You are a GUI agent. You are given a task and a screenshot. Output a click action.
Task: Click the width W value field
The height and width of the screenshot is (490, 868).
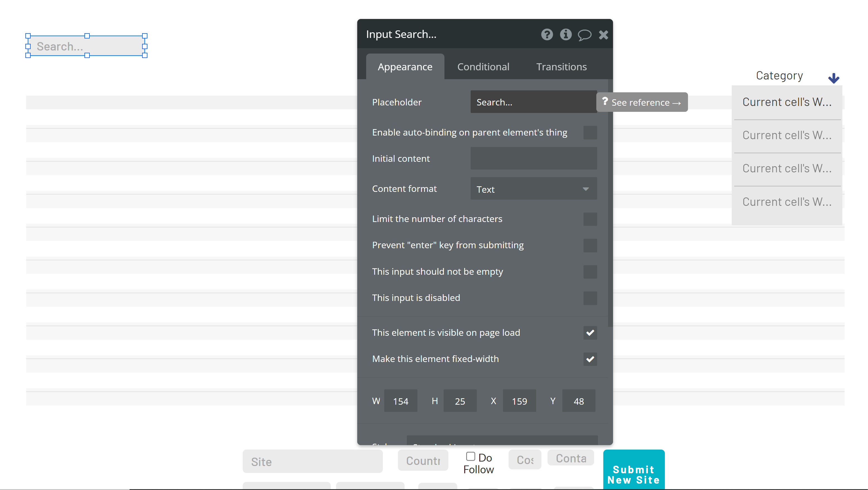click(400, 401)
